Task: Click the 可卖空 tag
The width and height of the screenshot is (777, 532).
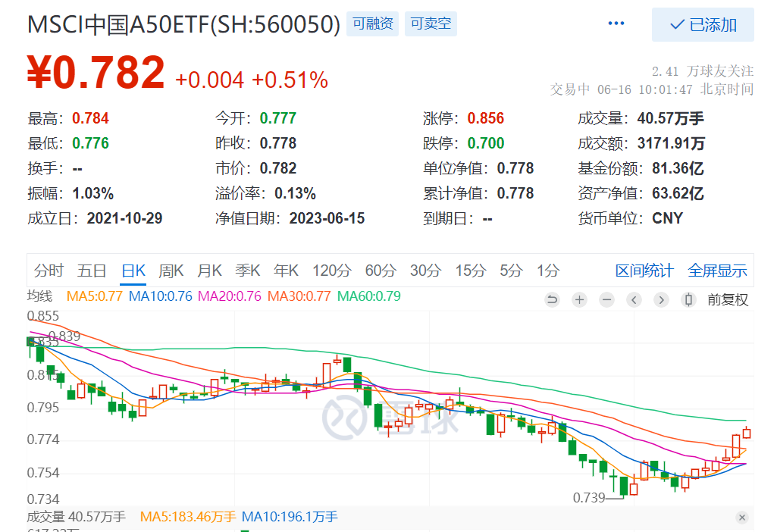Action: (431, 23)
